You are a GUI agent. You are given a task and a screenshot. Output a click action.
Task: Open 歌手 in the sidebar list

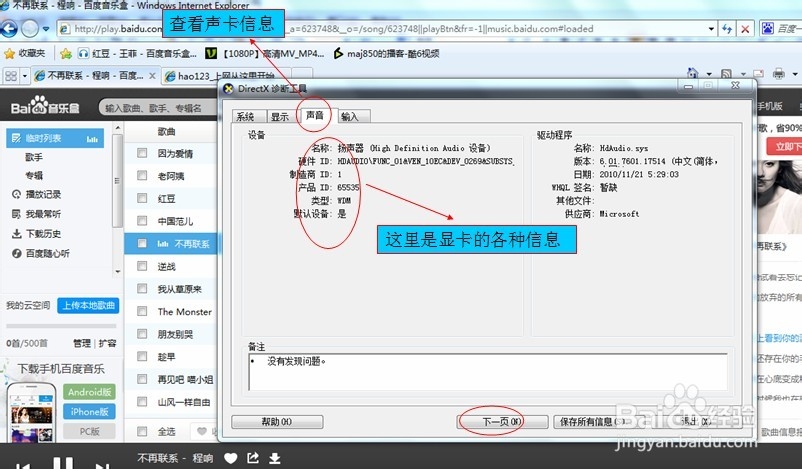pos(34,157)
